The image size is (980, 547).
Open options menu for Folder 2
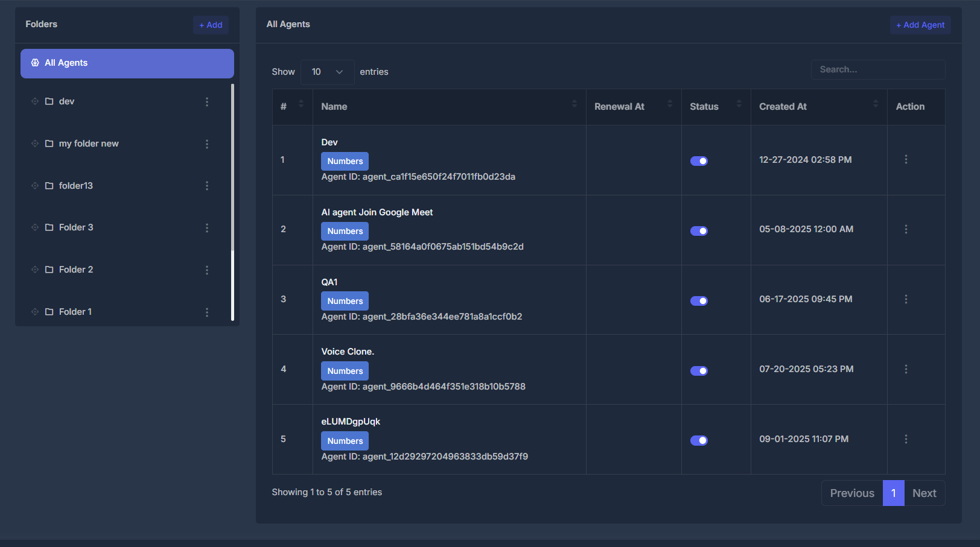[x=207, y=270]
